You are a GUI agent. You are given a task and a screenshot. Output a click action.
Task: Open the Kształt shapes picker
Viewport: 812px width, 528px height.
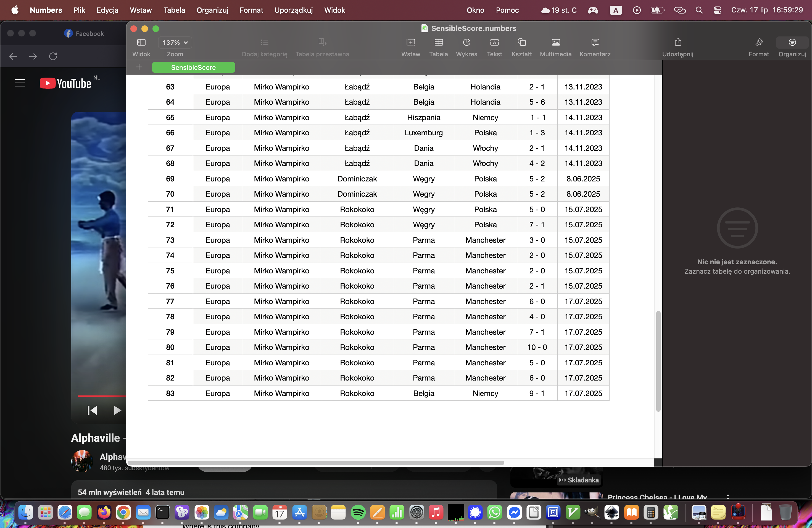(522, 43)
